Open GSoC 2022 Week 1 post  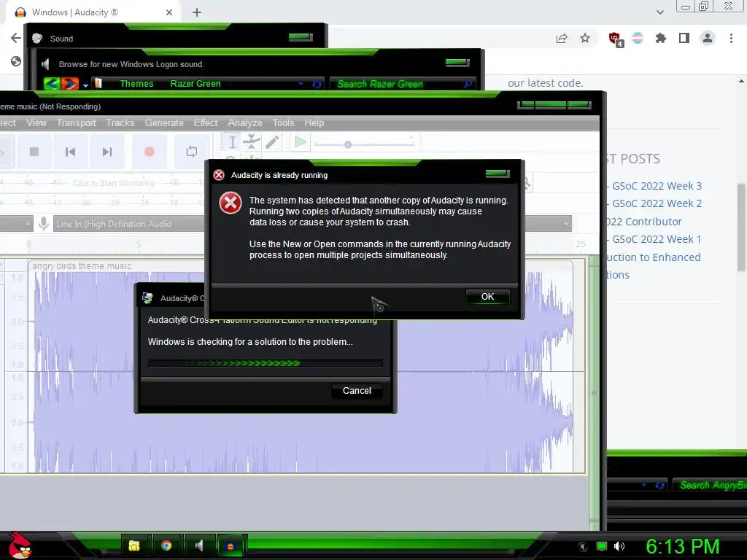657,239
